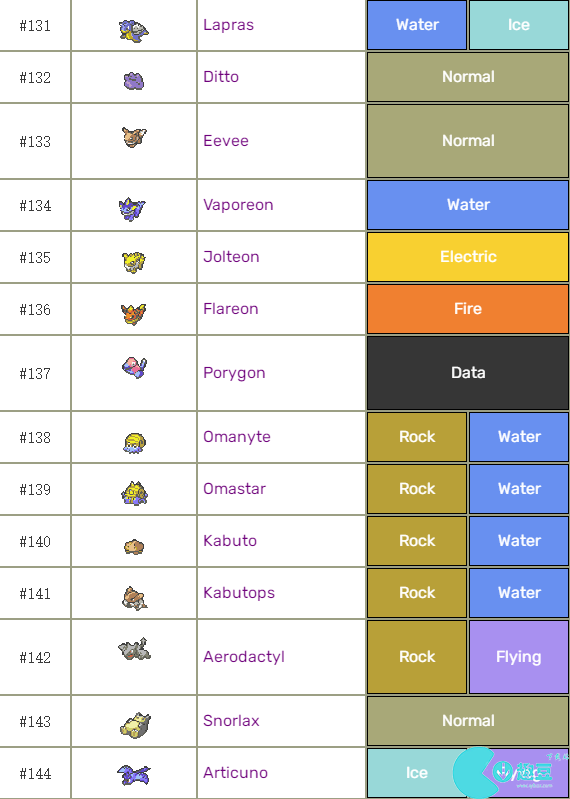570x799 pixels.
Task: Click the Ice type badge for Lapras
Action: (x=519, y=25)
